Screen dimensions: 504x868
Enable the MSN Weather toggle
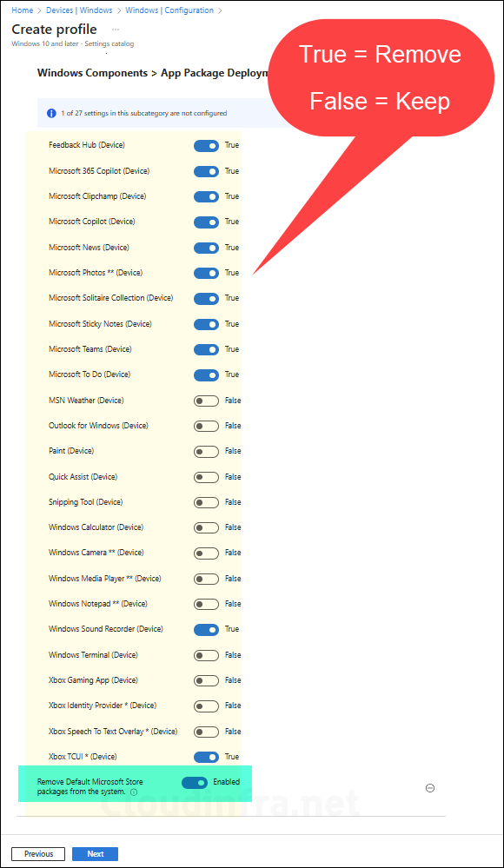pos(206,401)
